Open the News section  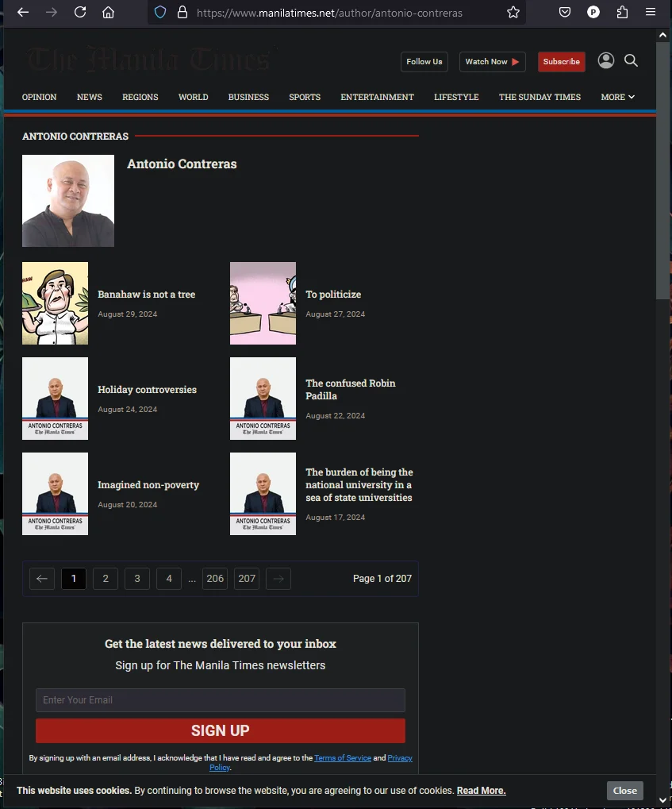pos(89,97)
